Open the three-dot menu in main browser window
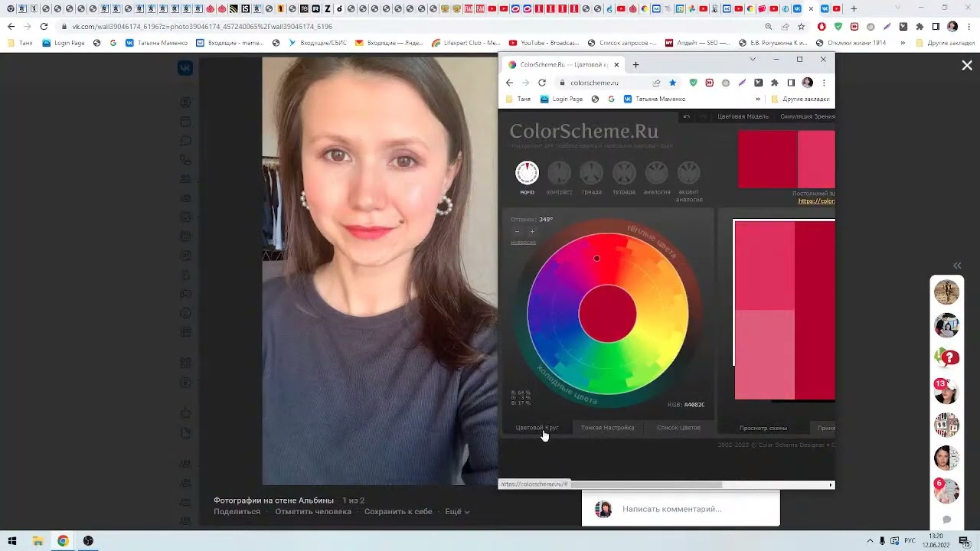Screen dimensions: 980x551 968,26
